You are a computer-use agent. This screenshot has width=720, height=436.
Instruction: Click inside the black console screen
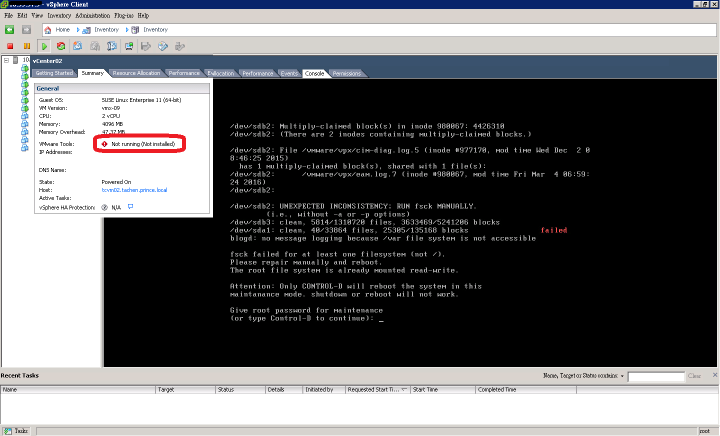pos(410,223)
